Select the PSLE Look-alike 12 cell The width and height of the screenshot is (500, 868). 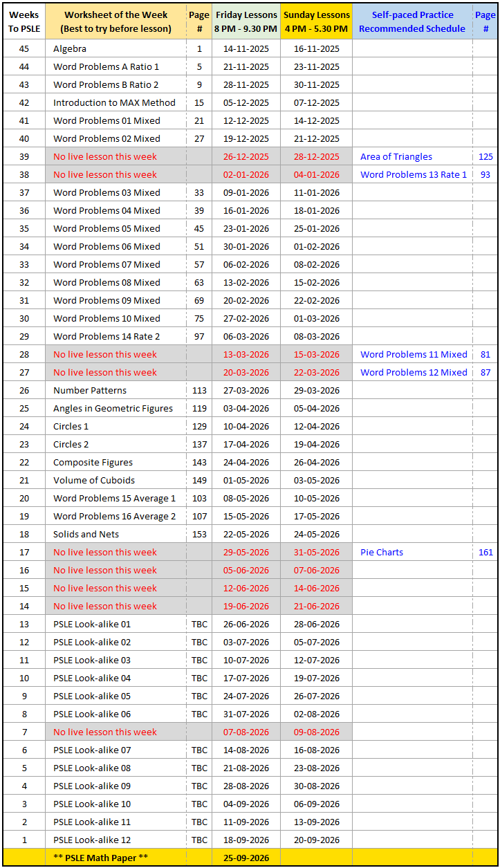92,840
